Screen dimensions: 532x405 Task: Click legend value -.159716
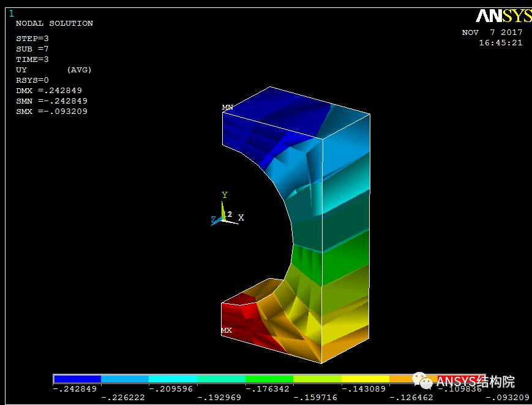click(x=315, y=398)
